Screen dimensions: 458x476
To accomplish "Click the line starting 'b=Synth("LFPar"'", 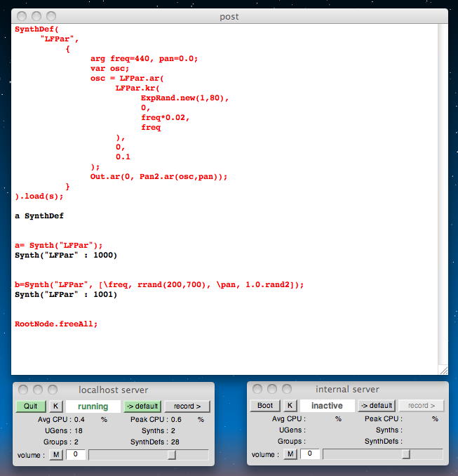I will (x=159, y=285).
